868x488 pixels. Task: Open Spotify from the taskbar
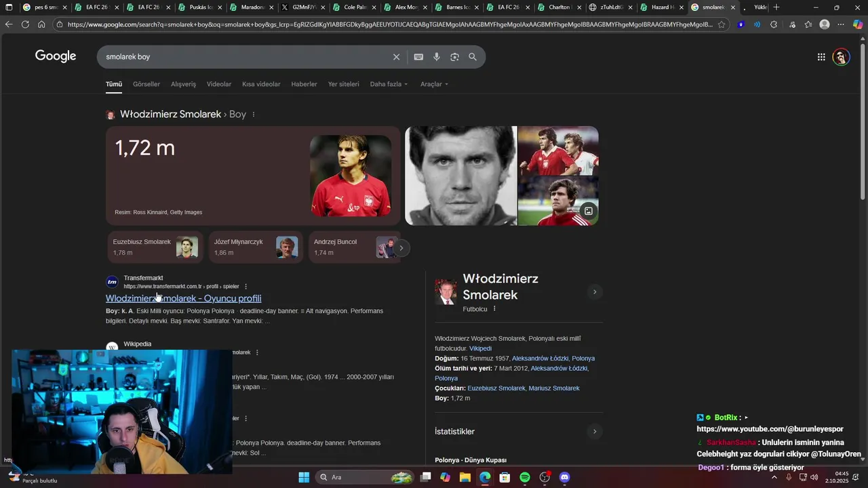(x=525, y=477)
